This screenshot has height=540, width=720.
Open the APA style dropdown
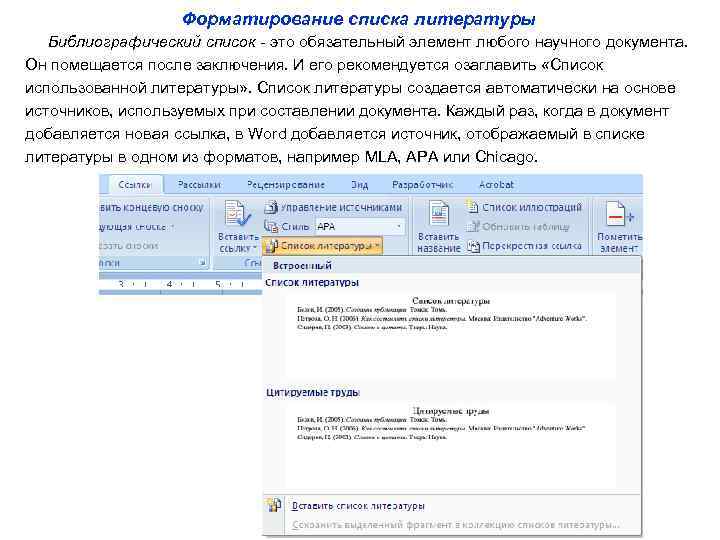pyautogui.click(x=399, y=226)
